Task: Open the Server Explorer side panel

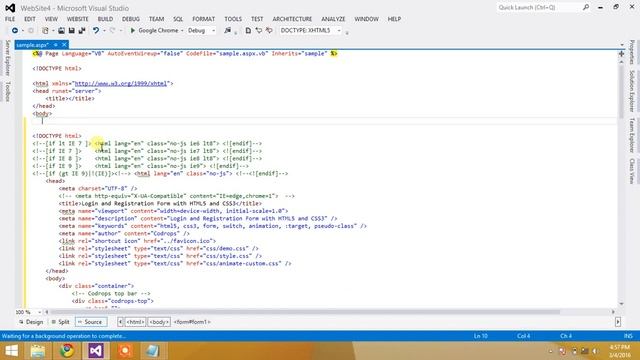Action: [x=7, y=58]
